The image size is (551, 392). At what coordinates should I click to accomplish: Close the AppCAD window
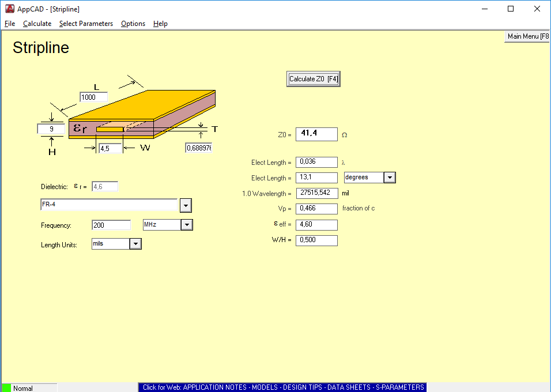[537, 9]
